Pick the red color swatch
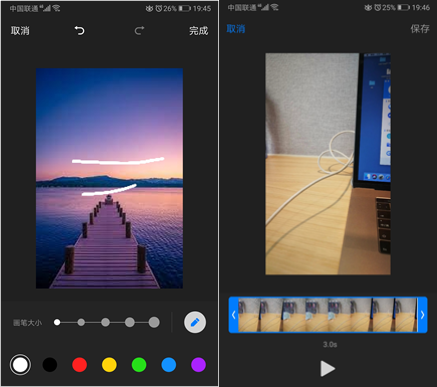This screenshot has height=387, width=437. point(80,365)
